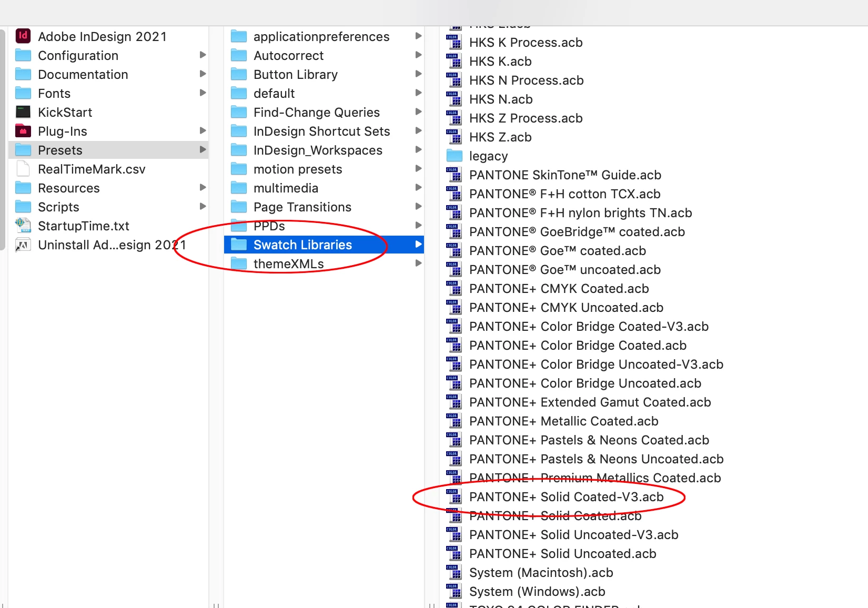Click the Uninstall Adobe InDesign 2021 alias icon
The height and width of the screenshot is (608, 868).
23,245
